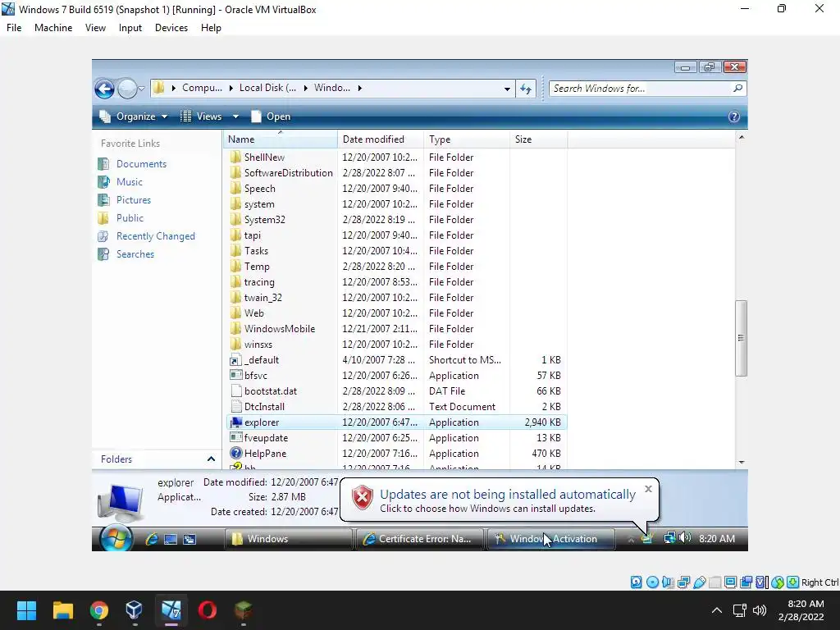Click the Back navigation arrow in Explorer
The image size is (840, 630).
tap(104, 89)
